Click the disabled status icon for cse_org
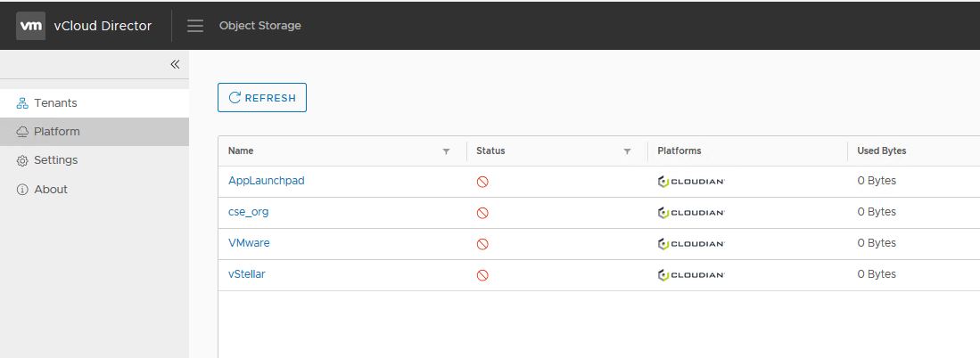The image size is (980, 358). point(482,213)
